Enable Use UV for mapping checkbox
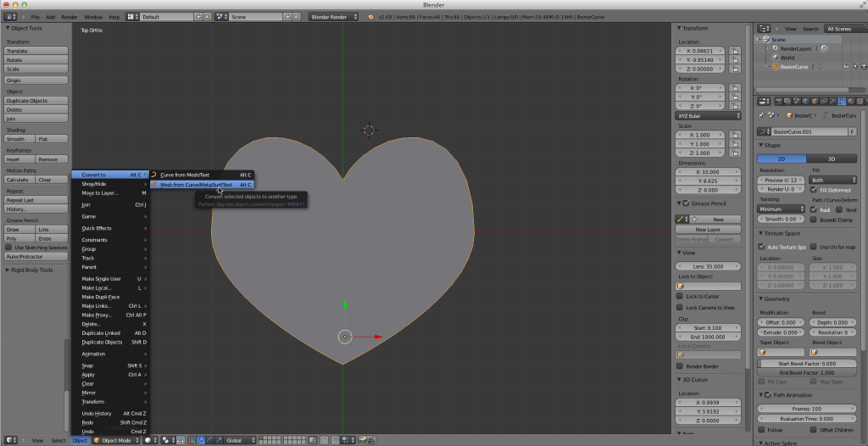Viewport: 868px width, 446px height. coord(813,246)
